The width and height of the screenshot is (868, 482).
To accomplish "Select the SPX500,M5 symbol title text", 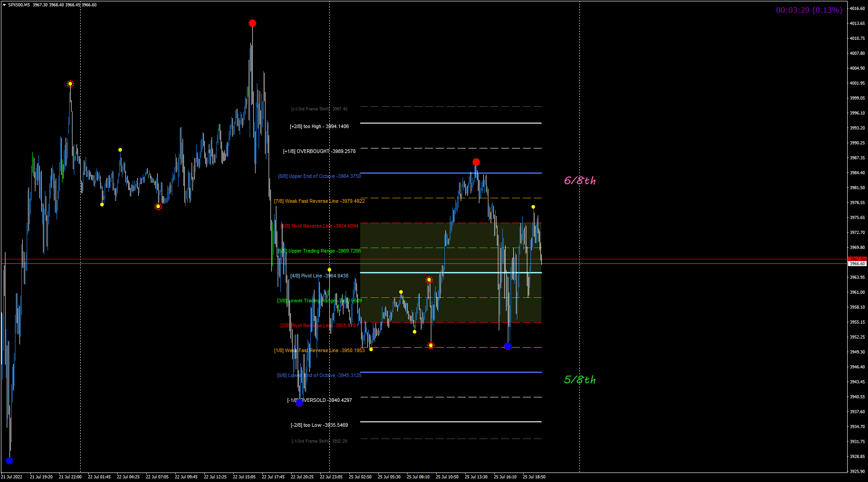I will [19, 5].
